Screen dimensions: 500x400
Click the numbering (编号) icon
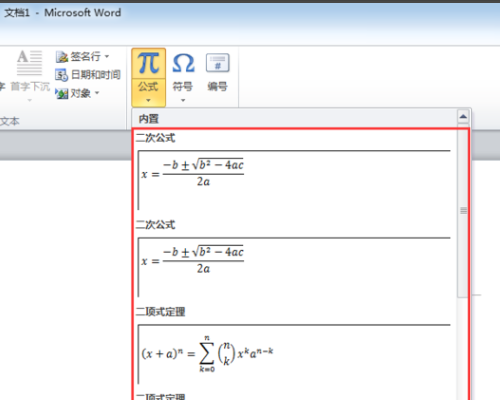tap(217, 63)
